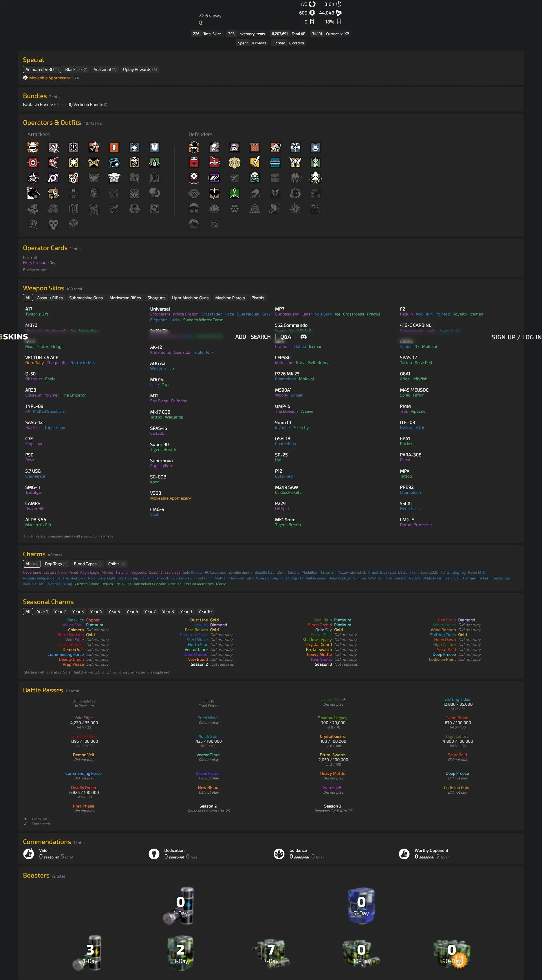Select the Year 5 seasonal charms tab
This screenshot has height=980, width=542.
(x=114, y=612)
